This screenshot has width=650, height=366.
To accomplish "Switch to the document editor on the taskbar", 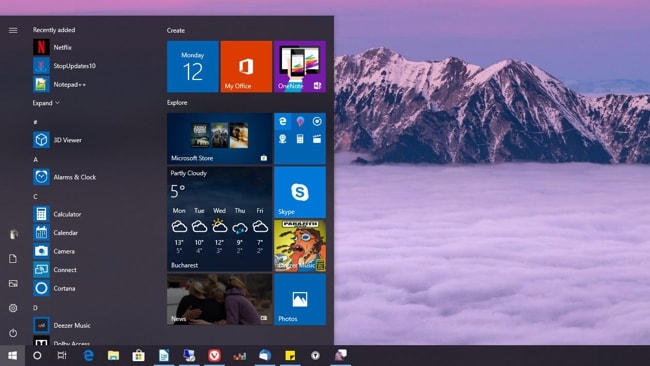I will point(164,356).
